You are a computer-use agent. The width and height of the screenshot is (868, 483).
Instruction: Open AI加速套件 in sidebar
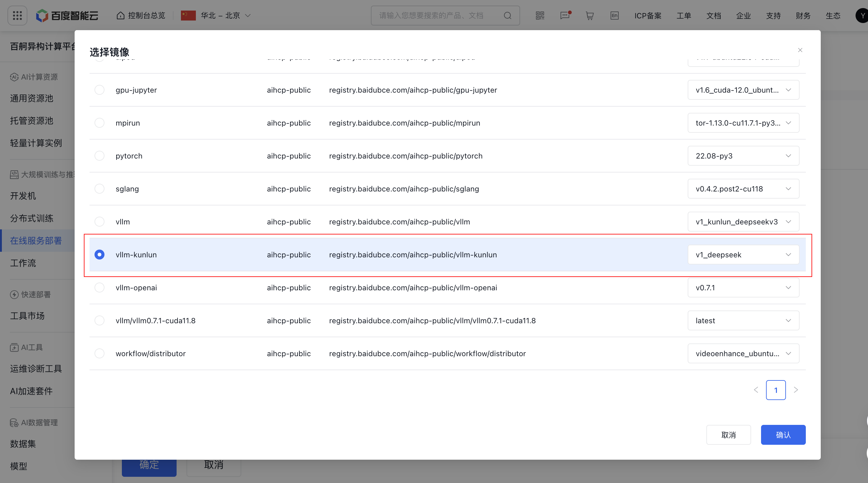31,391
